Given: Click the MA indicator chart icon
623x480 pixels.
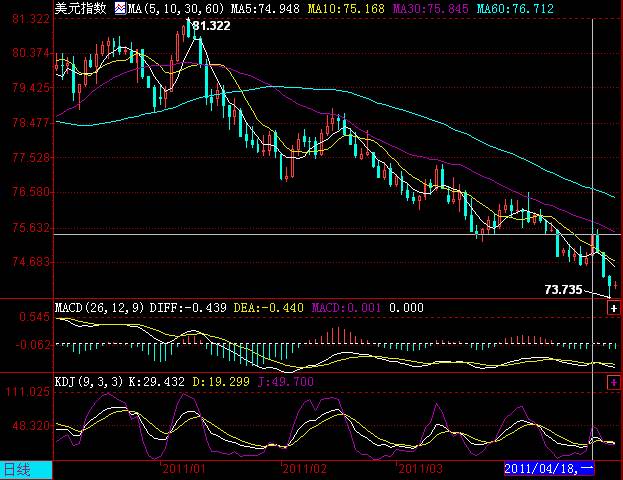Looking at the screenshot, I should pos(120,8).
